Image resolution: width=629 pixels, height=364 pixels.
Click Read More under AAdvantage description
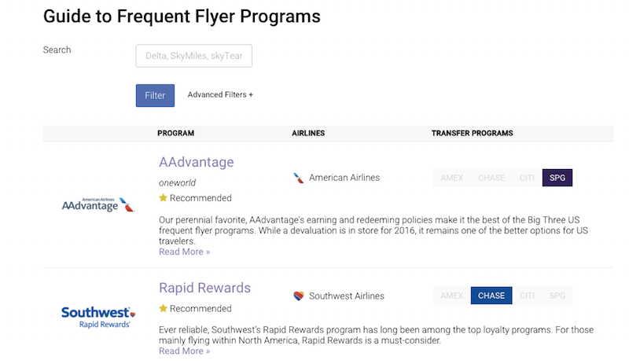pyautogui.click(x=184, y=252)
